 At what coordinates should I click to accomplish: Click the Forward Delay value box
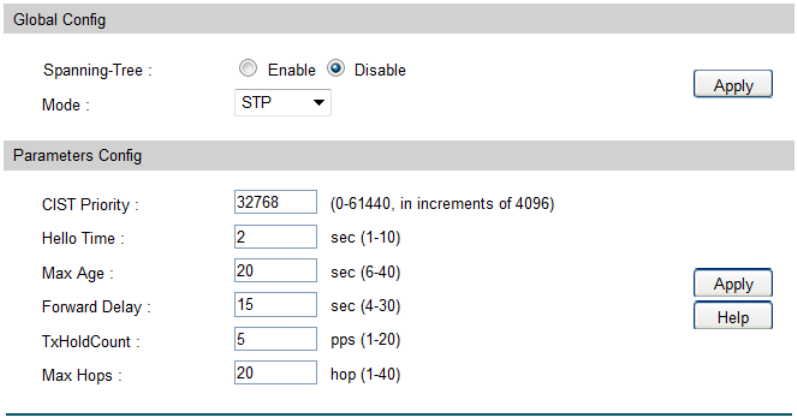coord(275,305)
